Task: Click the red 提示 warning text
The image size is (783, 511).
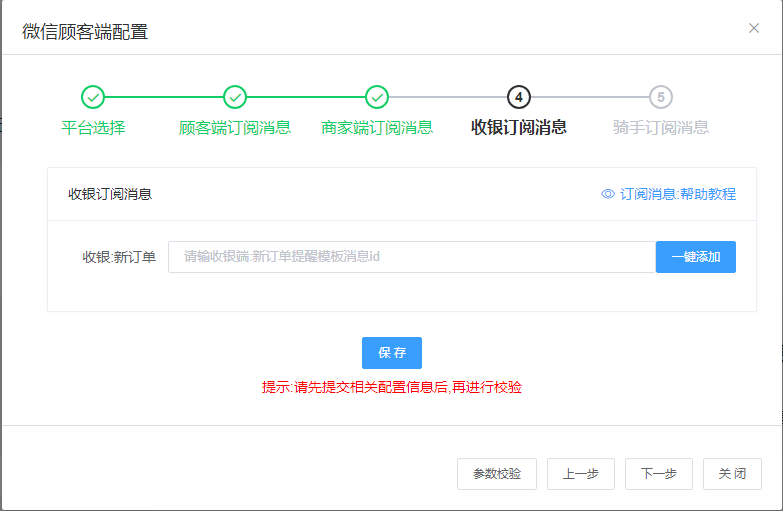Action: tap(392, 387)
